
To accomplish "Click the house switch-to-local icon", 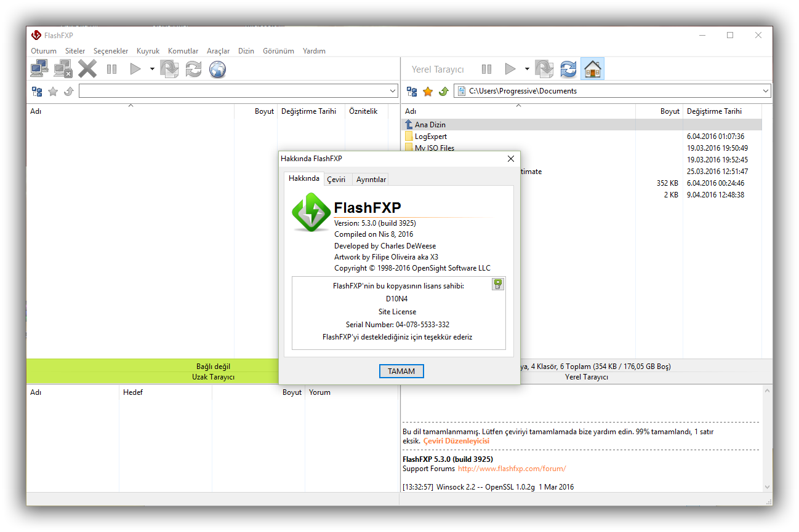I will 592,69.
